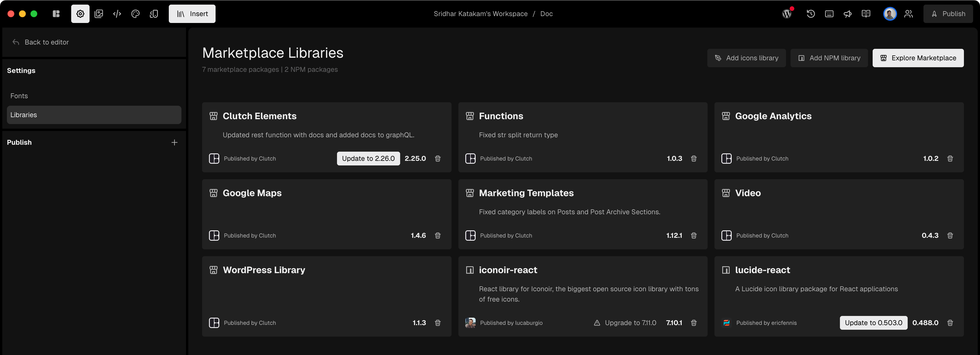Click the "7 marketplace packages | 2 NPM packages" subtitle
This screenshot has height=355, width=980.
(270, 70)
